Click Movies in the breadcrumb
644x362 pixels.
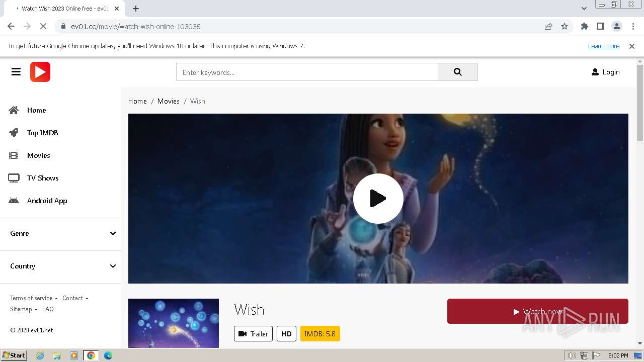[169, 101]
